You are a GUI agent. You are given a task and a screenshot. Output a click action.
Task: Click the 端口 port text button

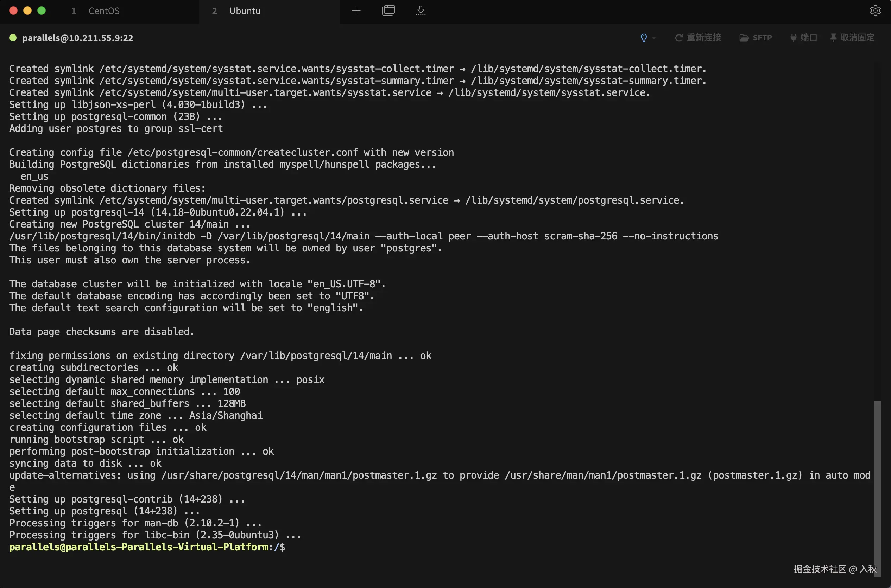[808, 38]
